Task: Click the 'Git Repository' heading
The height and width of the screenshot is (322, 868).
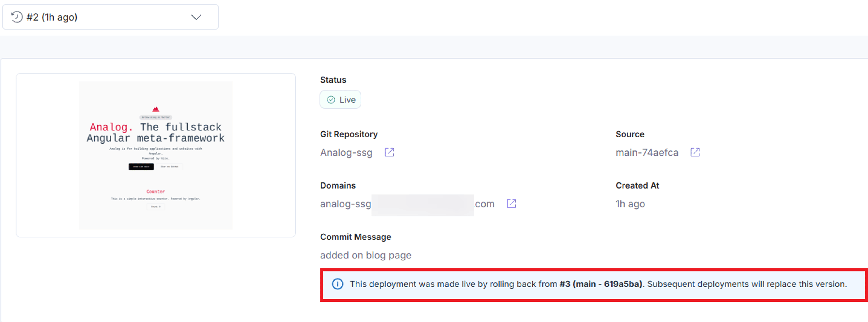Action: (x=349, y=134)
